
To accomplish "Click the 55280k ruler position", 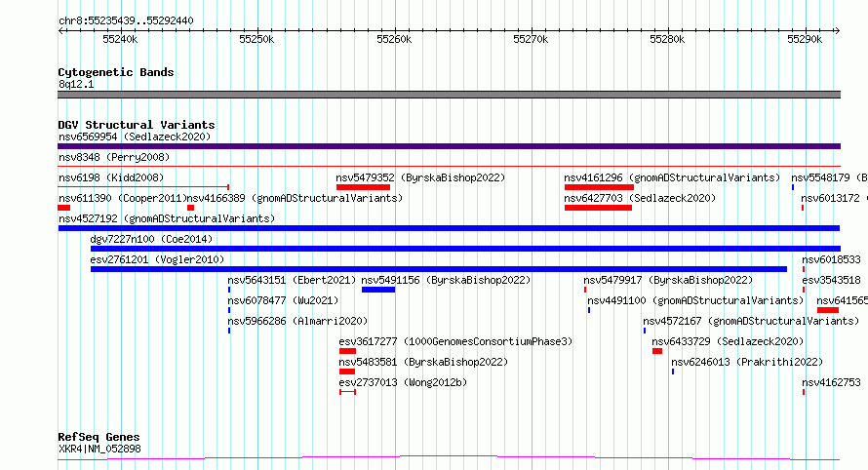I will (x=668, y=39).
